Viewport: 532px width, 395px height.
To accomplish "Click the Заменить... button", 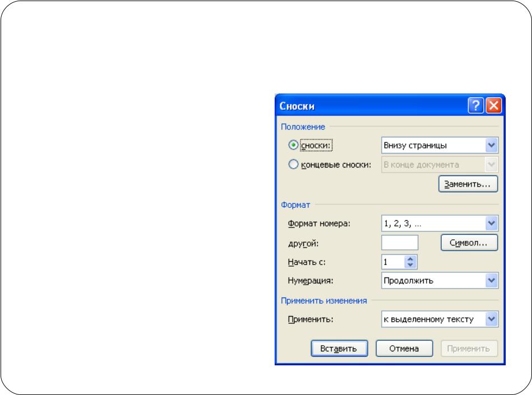I will [468, 184].
